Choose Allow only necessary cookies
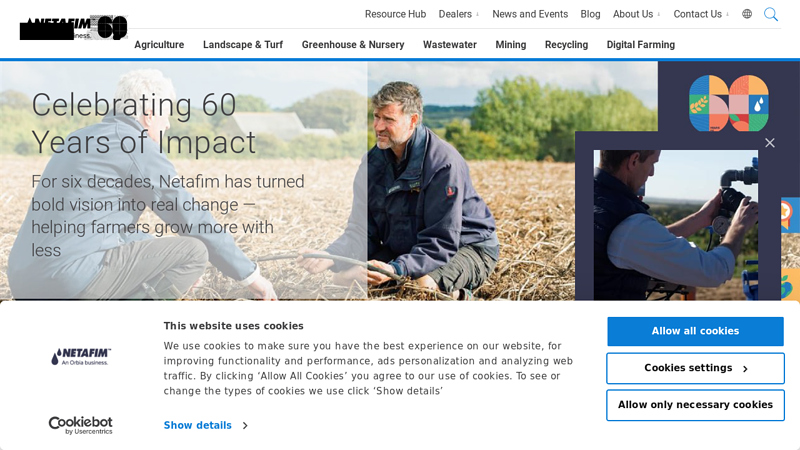This screenshot has height=450, width=800. tap(695, 405)
